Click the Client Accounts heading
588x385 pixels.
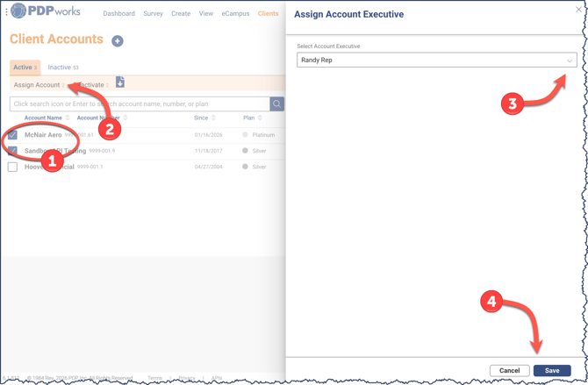[56, 39]
